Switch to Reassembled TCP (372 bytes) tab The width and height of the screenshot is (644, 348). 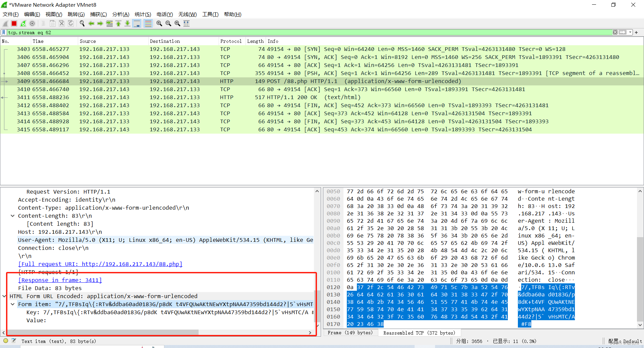419,333
